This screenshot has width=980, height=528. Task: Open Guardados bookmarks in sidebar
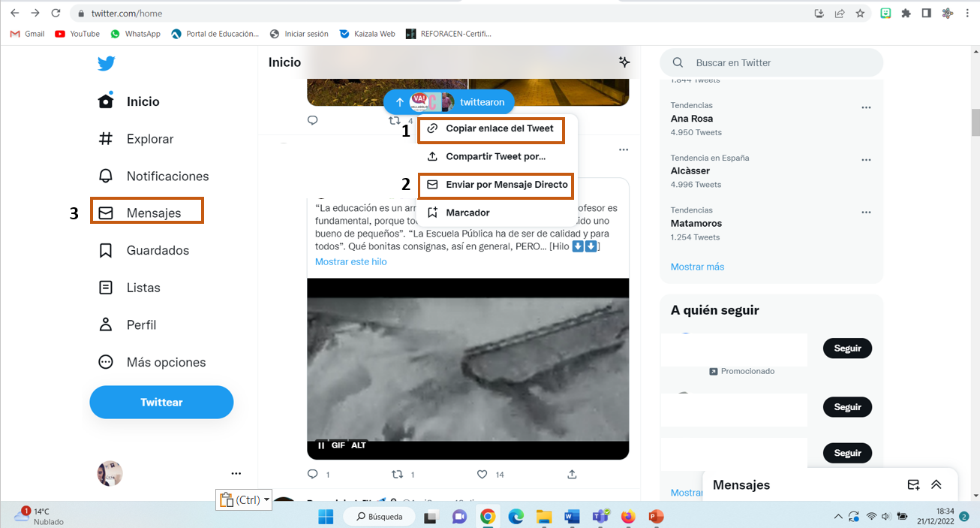pyautogui.click(x=144, y=250)
